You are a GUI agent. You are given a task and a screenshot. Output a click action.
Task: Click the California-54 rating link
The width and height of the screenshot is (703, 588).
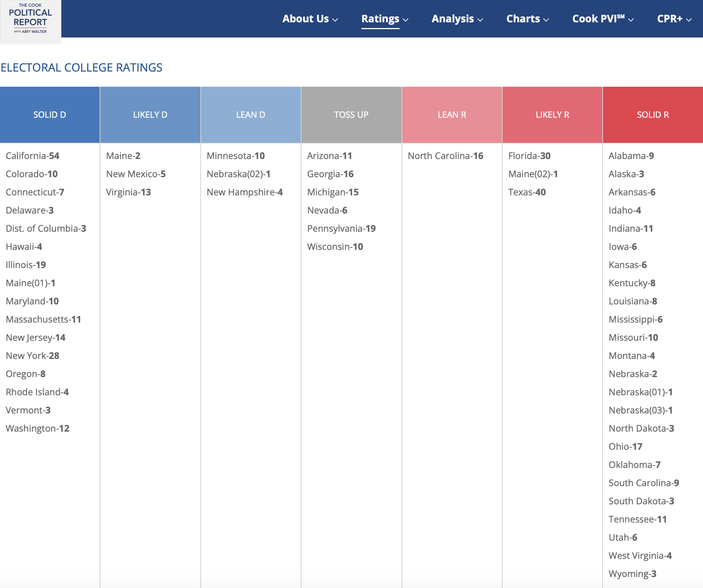[x=33, y=156]
